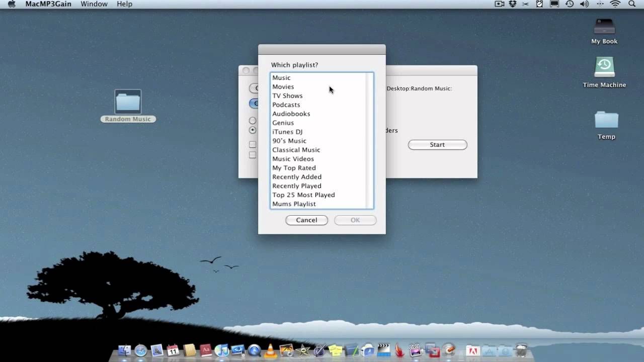
Task: Click the OK button in playlist dialog
Action: pos(355,220)
